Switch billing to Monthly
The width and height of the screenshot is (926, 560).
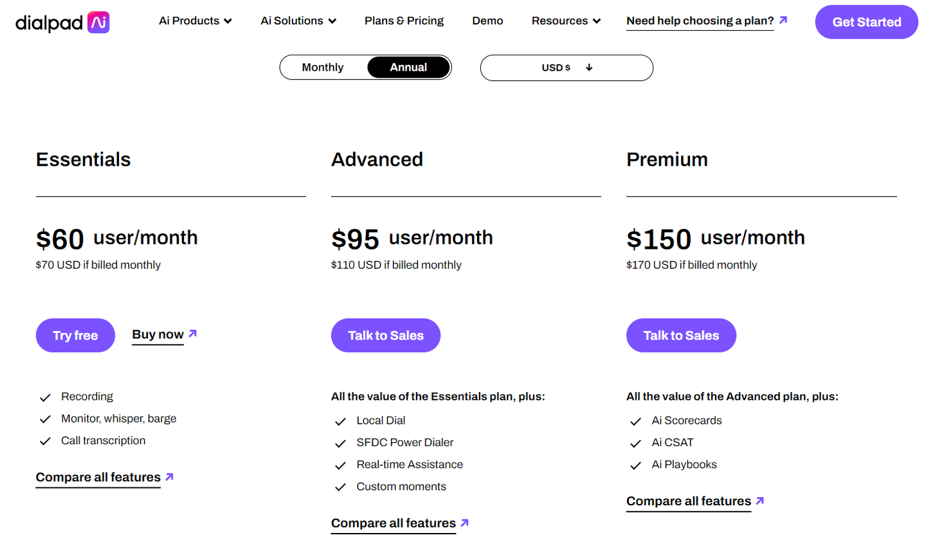[323, 68]
